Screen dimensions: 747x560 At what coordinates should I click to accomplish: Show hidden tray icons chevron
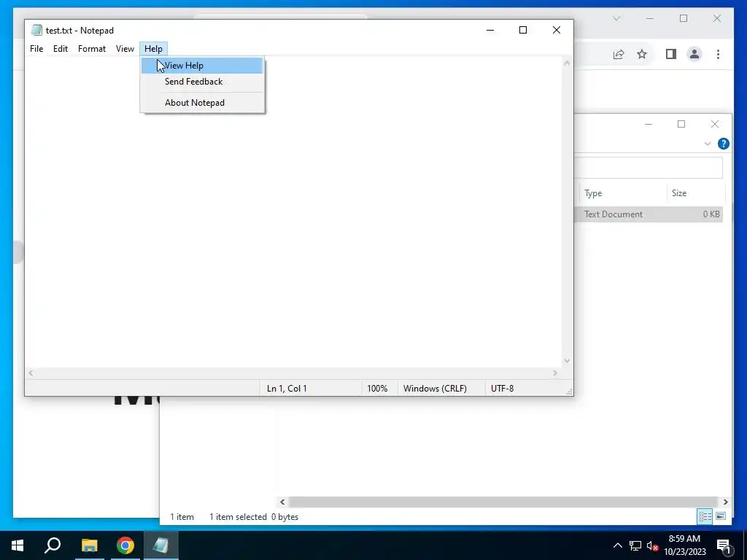point(617,545)
